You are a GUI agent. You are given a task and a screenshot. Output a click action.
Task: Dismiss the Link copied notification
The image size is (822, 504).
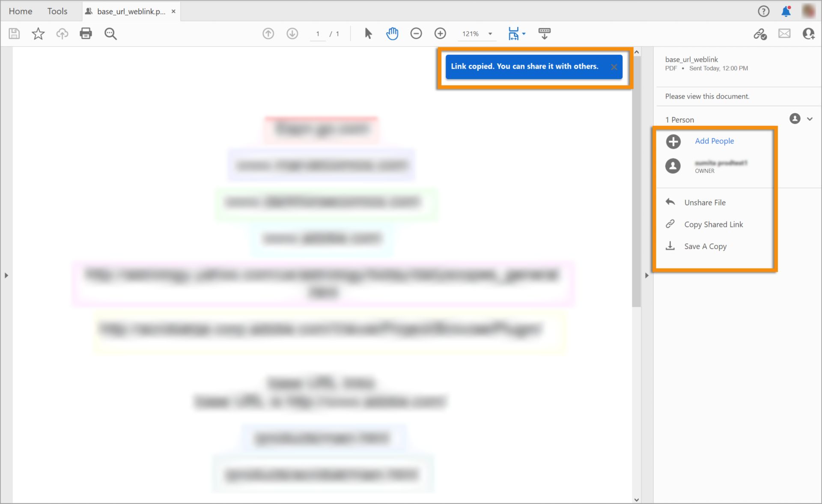[x=614, y=67]
